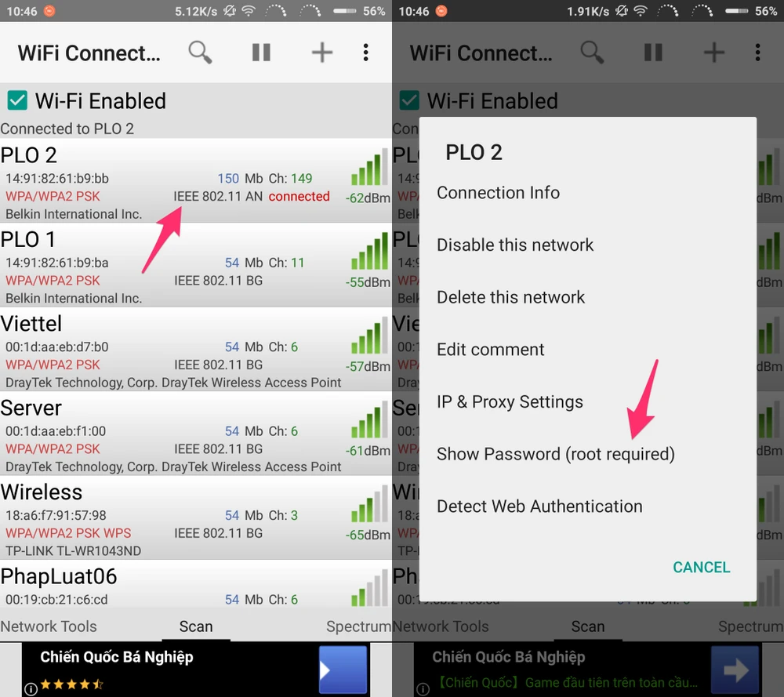Click CANCEL button in the dialog
The width and height of the screenshot is (784, 697).
701,567
